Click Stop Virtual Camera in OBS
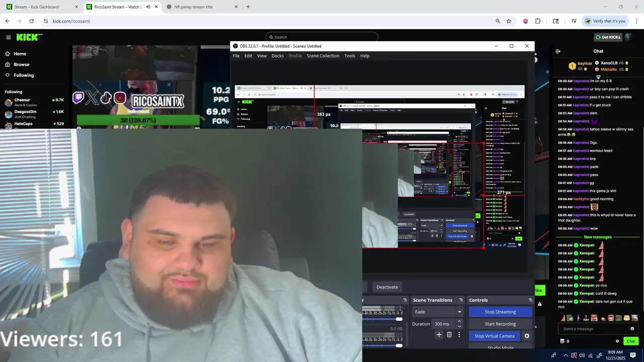This screenshot has width=644, height=362. coord(495,336)
